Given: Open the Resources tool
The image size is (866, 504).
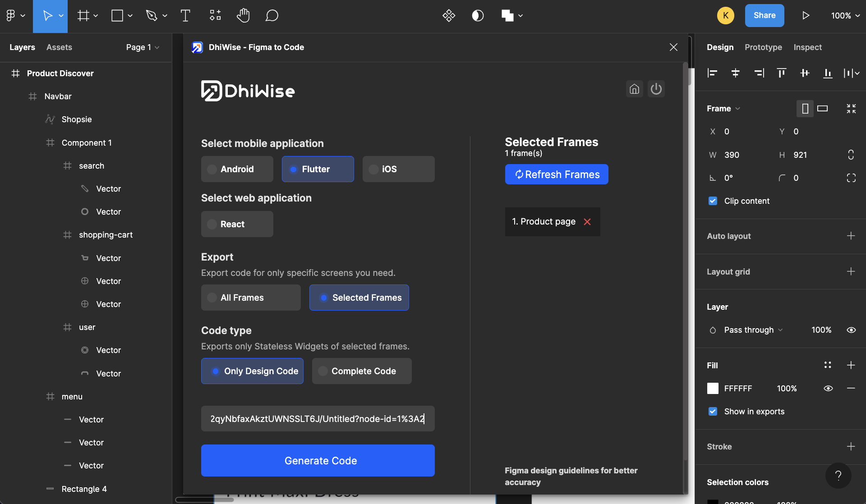Looking at the screenshot, I should pyautogui.click(x=215, y=16).
